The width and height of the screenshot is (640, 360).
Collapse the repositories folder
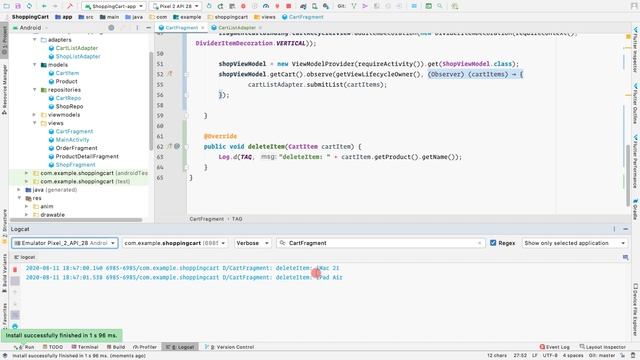35,90
